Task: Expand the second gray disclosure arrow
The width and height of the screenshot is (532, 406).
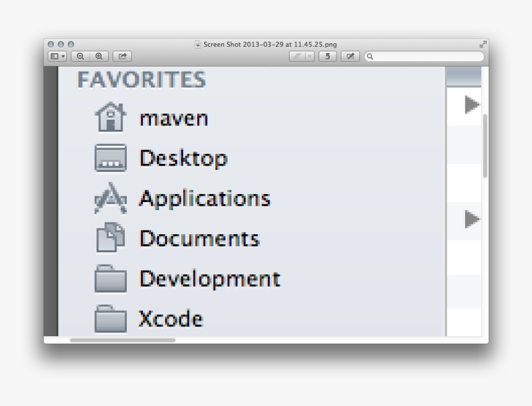Action: pyautogui.click(x=471, y=218)
